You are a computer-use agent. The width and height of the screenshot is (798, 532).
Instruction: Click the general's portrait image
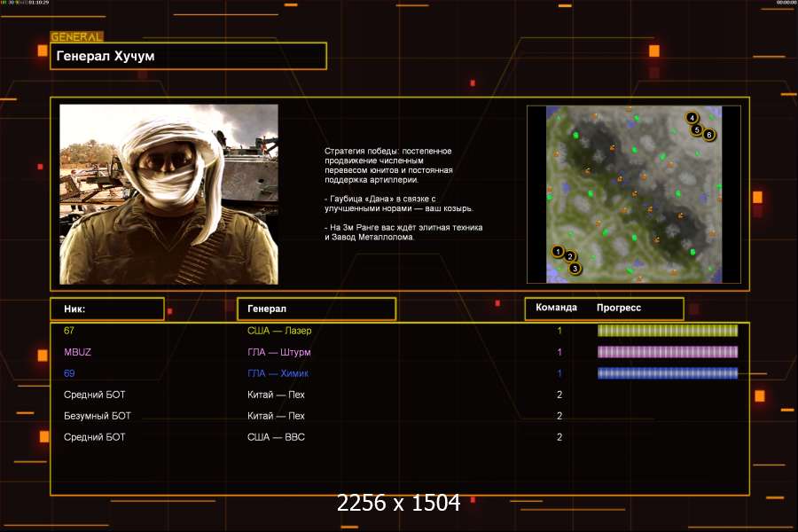tap(169, 194)
